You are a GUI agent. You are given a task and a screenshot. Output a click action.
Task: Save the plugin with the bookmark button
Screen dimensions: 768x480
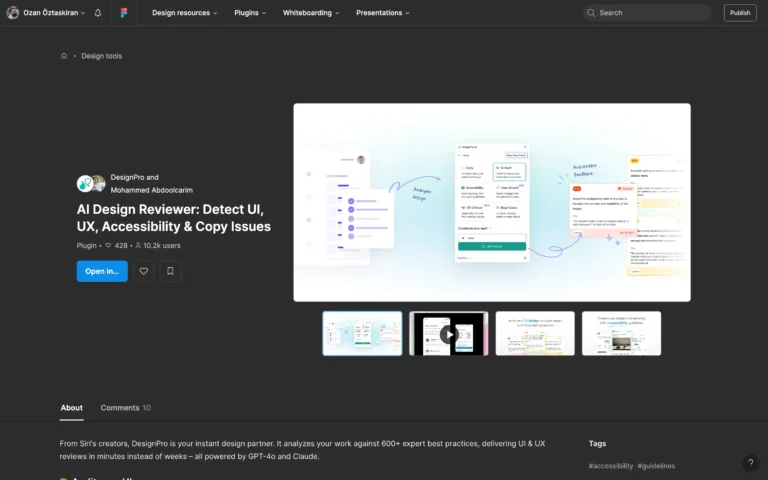coord(170,271)
